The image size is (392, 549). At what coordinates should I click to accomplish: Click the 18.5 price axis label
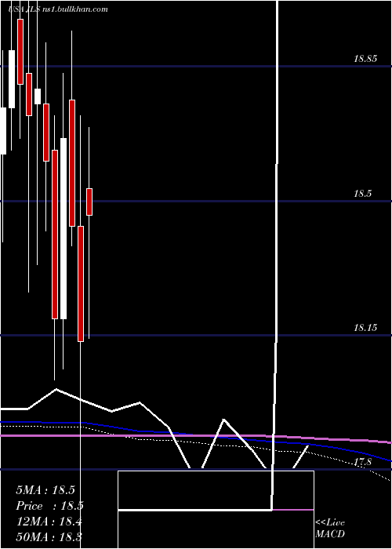point(362,193)
